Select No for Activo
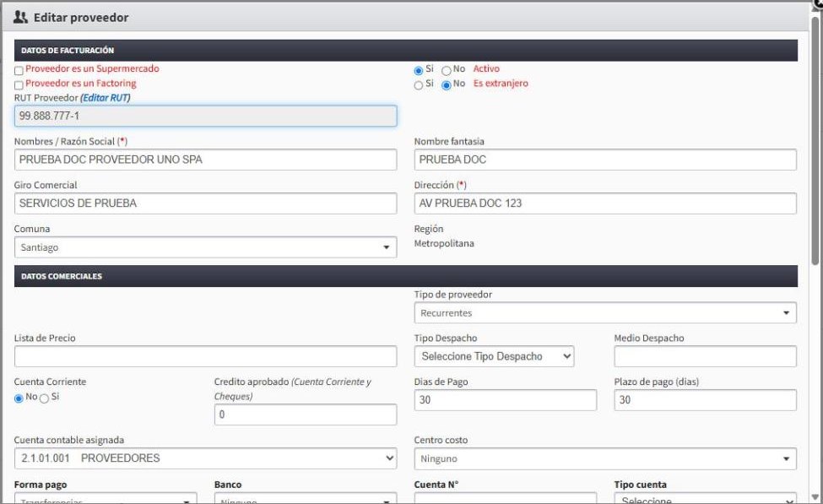823x504 pixels. click(447, 70)
